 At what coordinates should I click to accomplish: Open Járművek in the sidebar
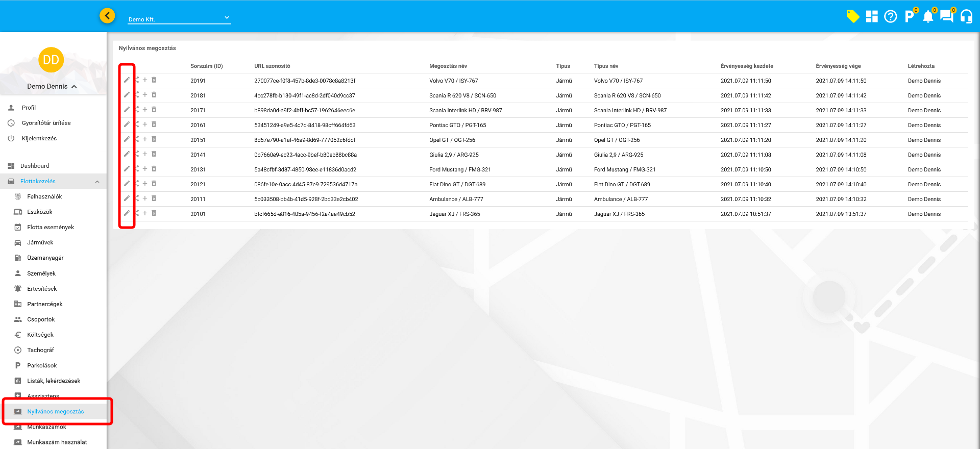tap(40, 243)
